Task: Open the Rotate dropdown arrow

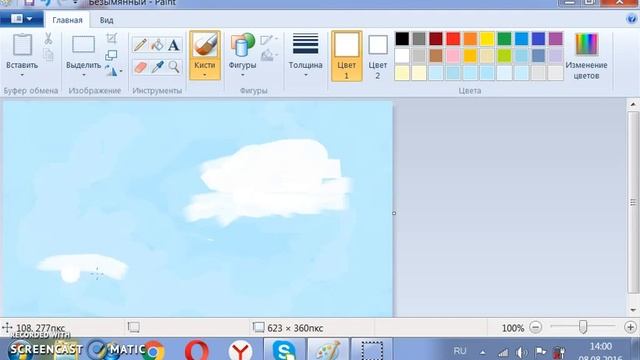Action: tap(121, 71)
